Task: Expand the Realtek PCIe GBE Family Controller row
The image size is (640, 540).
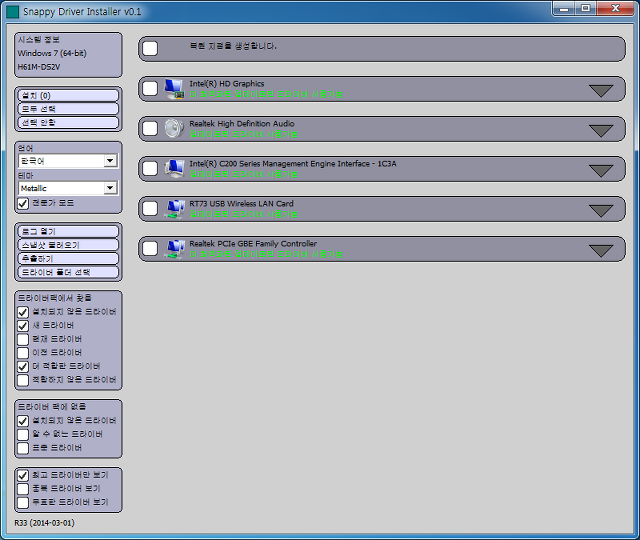Action: coord(601,250)
